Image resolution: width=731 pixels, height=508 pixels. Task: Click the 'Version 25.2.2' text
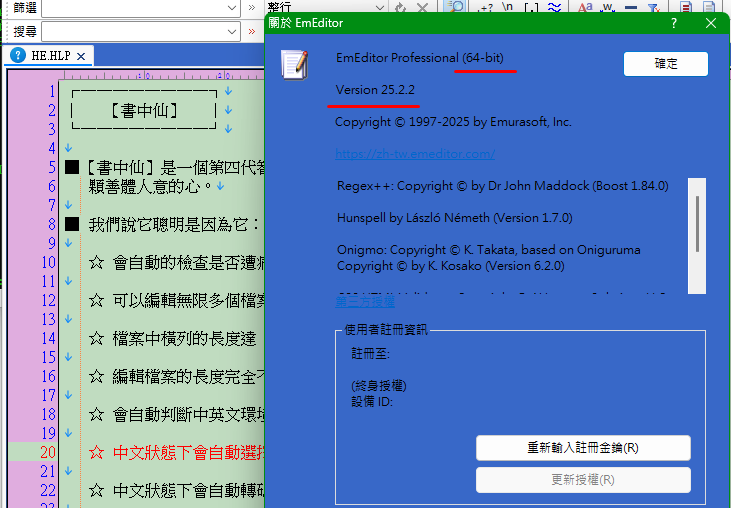[x=375, y=89]
